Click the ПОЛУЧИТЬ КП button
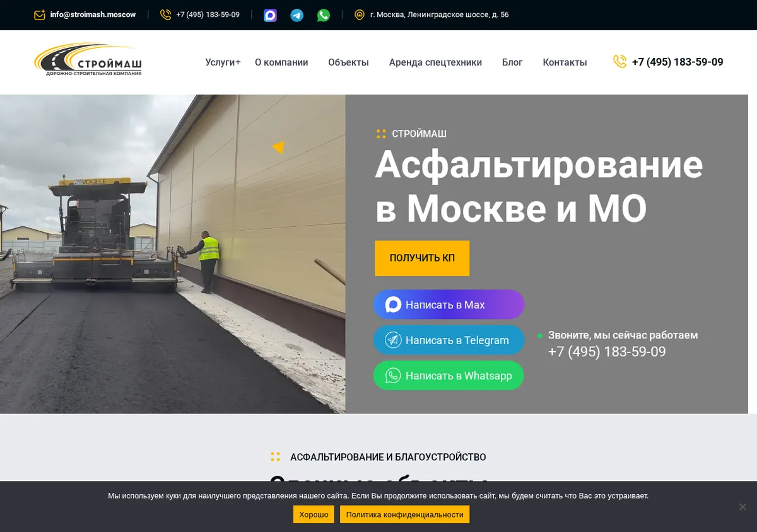Screen dimensions: 757x532 point(422,258)
